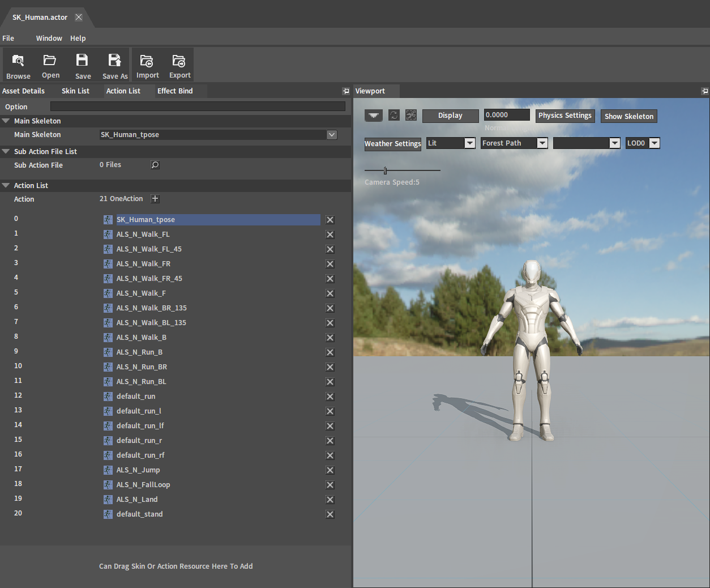Screen dimensions: 710x588
Task: Delete the default_stand action entry
Action: click(330, 514)
